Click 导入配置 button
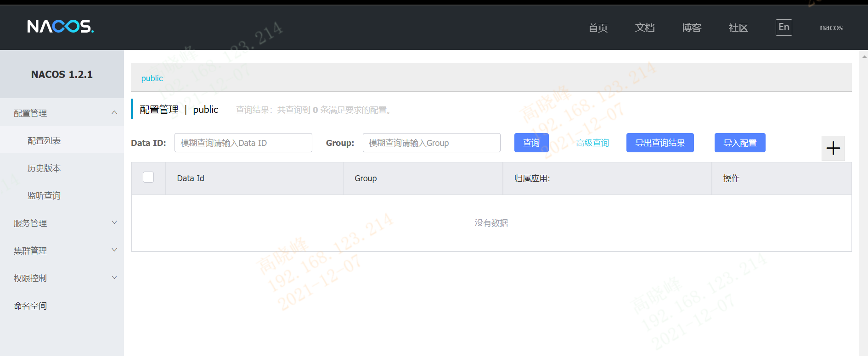Screen dimensions: 868x356 [x=740, y=143]
